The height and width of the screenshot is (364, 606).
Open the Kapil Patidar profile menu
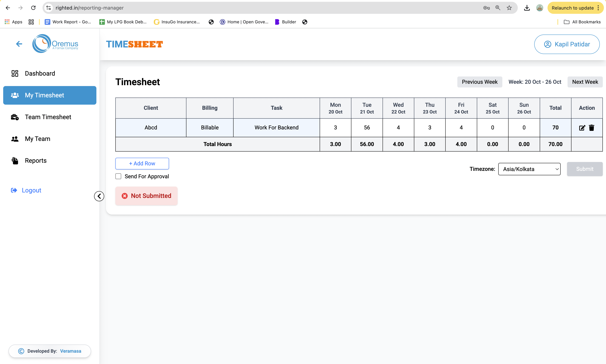(567, 44)
